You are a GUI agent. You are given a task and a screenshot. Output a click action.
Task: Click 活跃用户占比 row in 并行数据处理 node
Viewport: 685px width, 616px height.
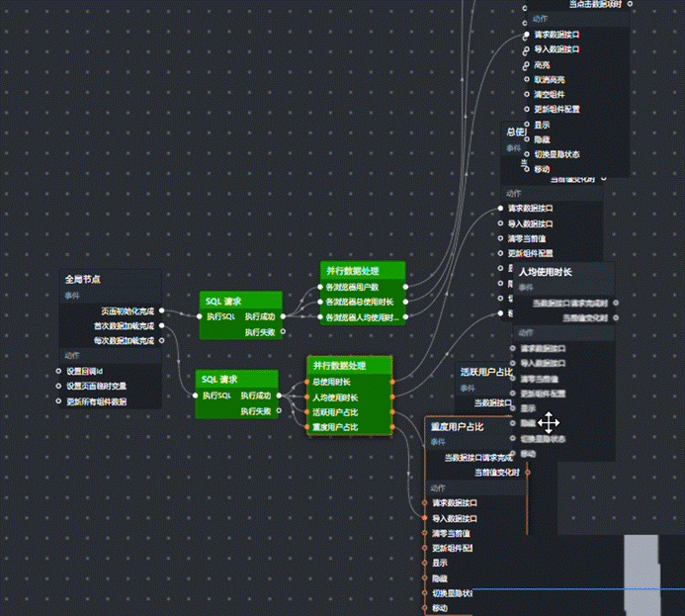pos(350,412)
